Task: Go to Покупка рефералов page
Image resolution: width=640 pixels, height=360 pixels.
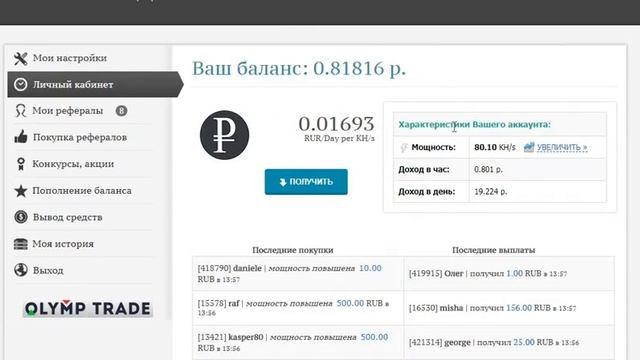Action: pyautogui.click(x=80, y=137)
